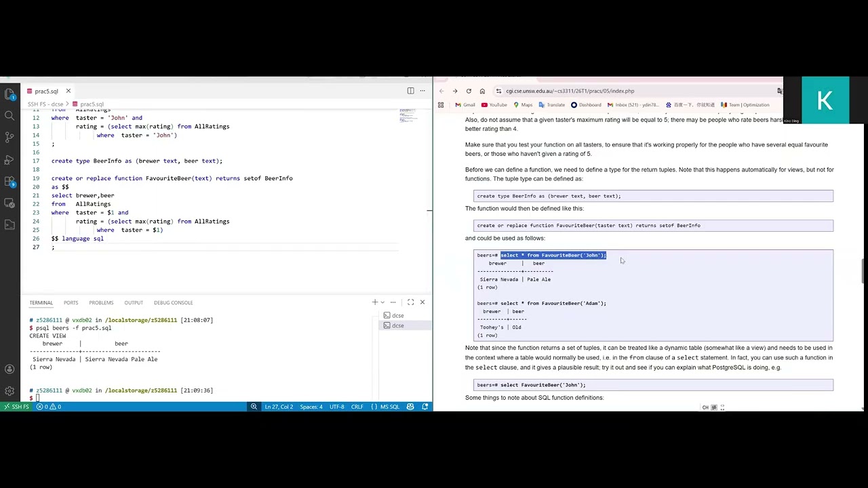Viewport: 868px width, 488px height.
Task: Click the browser address bar URL
Action: click(x=570, y=91)
